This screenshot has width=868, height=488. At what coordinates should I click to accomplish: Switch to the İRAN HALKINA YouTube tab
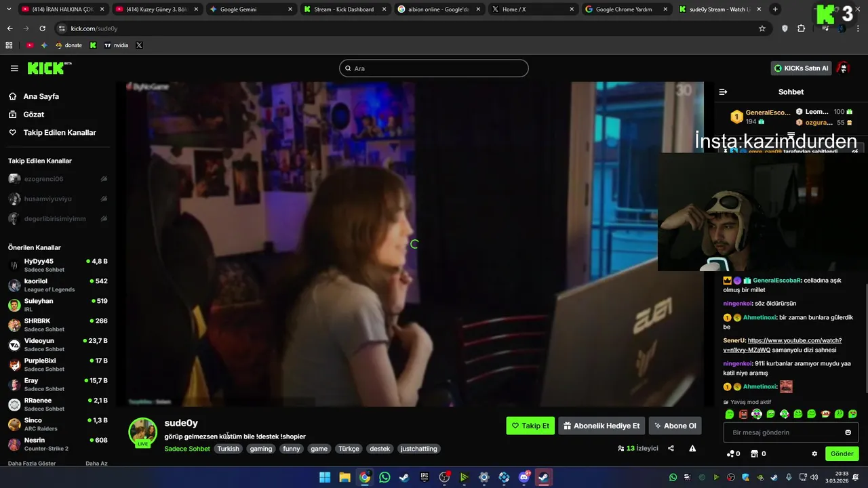tap(63, 9)
